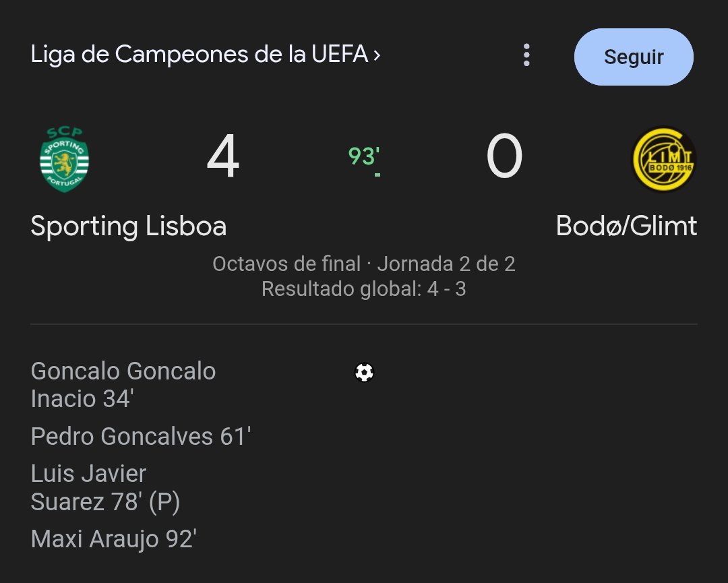This screenshot has width=728, height=583.
Task: Click Bodø/Glimt's score of 0
Action: tap(504, 156)
